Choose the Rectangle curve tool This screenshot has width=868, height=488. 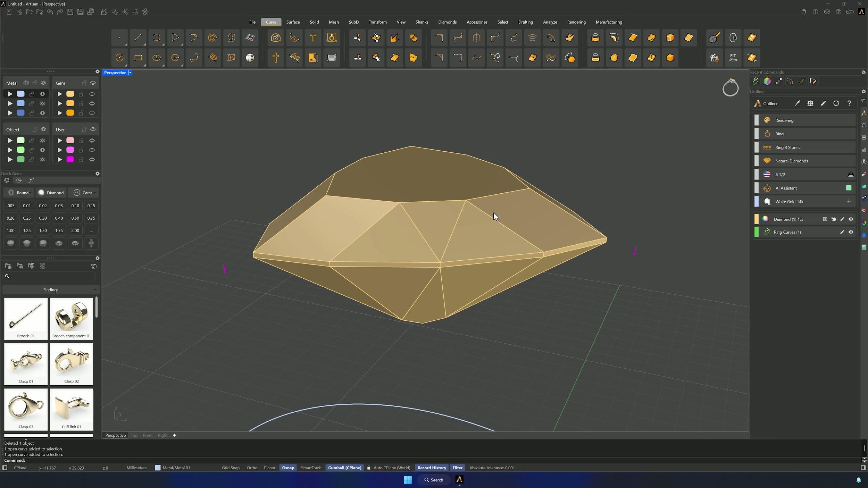coord(138,58)
